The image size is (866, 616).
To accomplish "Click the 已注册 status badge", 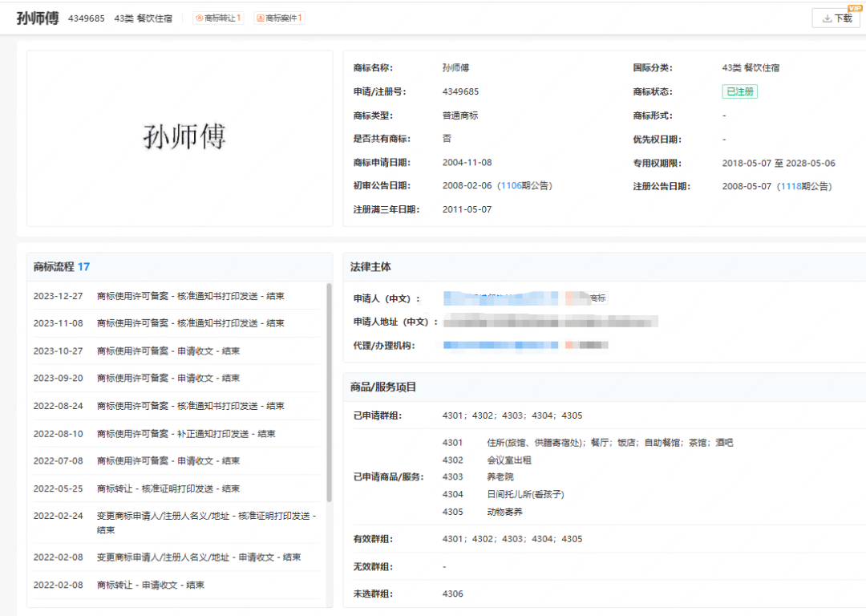I will pyautogui.click(x=739, y=91).
